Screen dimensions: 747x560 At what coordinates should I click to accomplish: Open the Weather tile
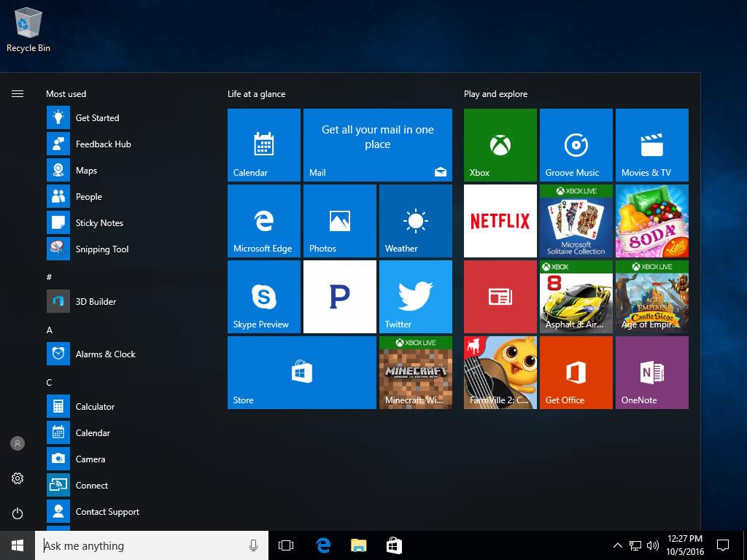[x=416, y=221]
